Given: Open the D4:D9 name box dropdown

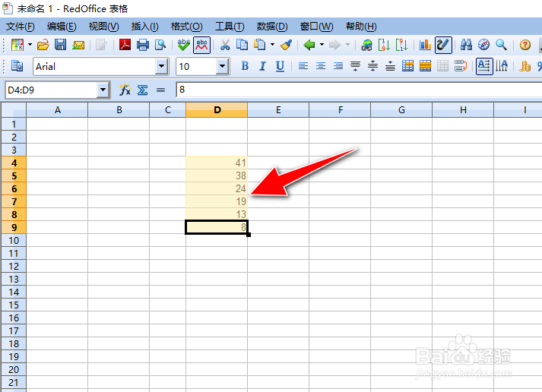Looking at the screenshot, I should click(103, 90).
